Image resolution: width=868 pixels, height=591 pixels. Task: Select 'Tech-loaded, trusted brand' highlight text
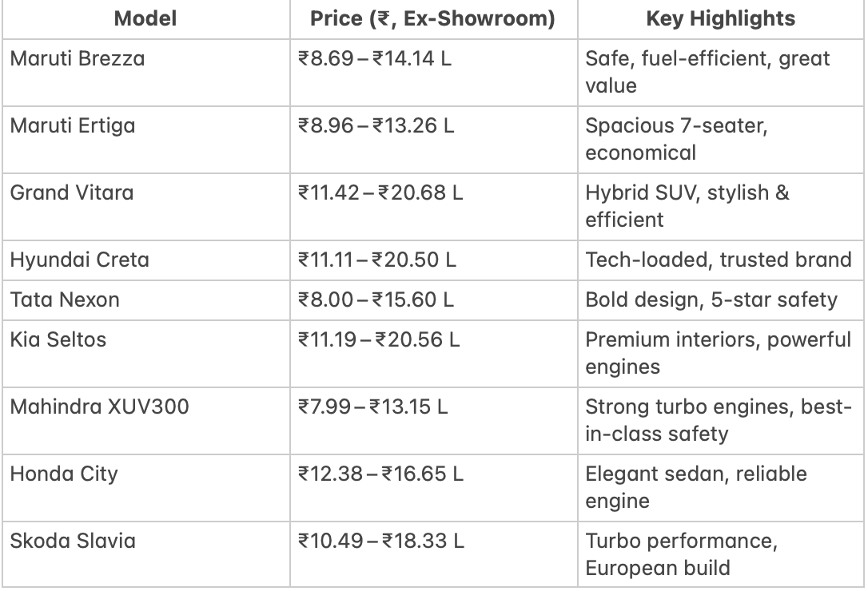pos(718,260)
